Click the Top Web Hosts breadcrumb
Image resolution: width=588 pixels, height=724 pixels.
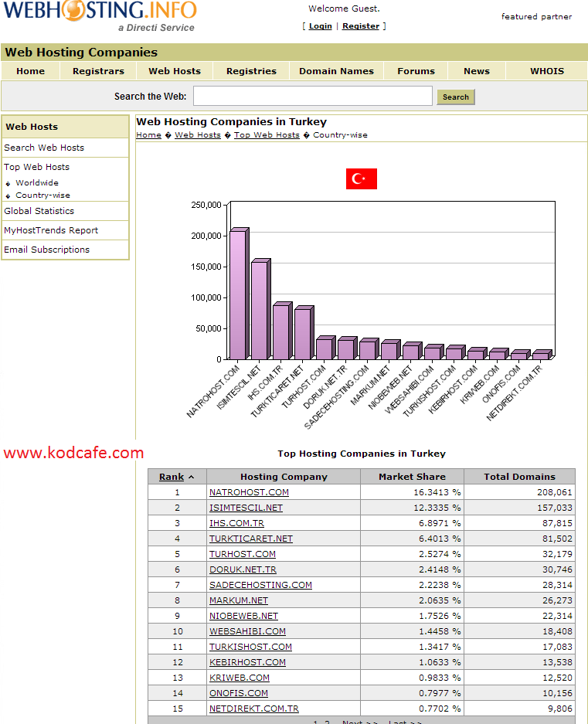click(x=267, y=134)
